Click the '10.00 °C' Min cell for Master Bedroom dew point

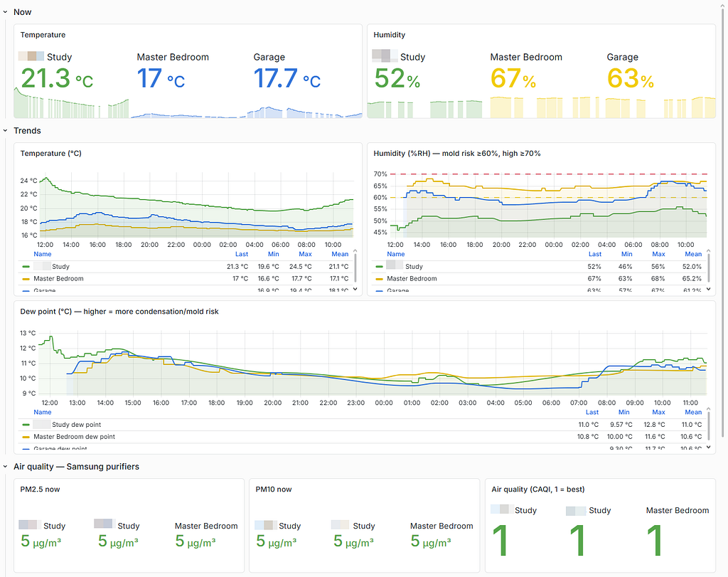619,437
